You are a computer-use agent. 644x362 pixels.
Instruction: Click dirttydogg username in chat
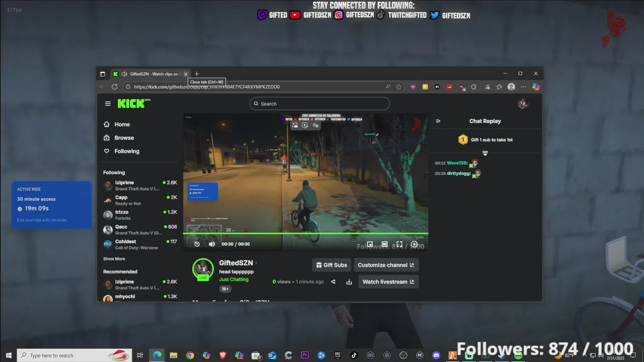point(458,173)
